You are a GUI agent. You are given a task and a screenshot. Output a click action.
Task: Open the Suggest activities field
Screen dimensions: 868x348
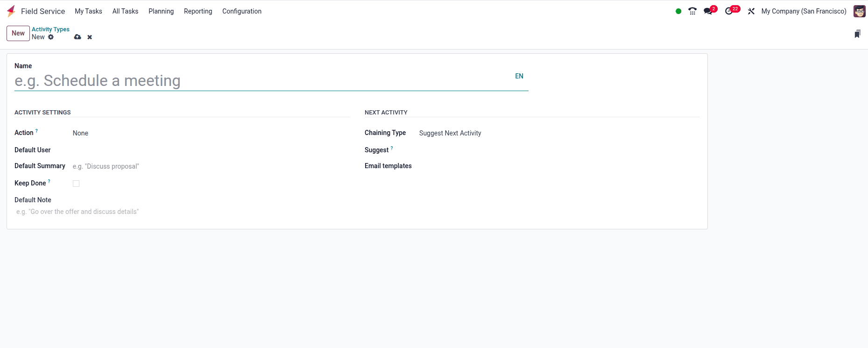pos(559,150)
